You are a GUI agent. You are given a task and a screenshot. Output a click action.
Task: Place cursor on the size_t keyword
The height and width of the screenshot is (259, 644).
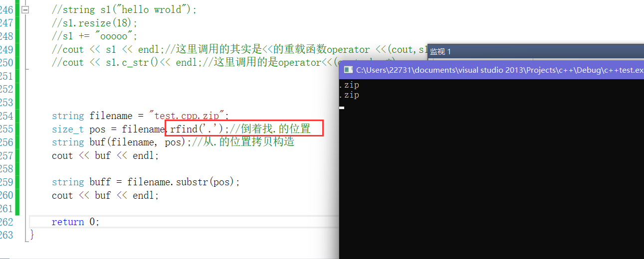pyautogui.click(x=68, y=129)
